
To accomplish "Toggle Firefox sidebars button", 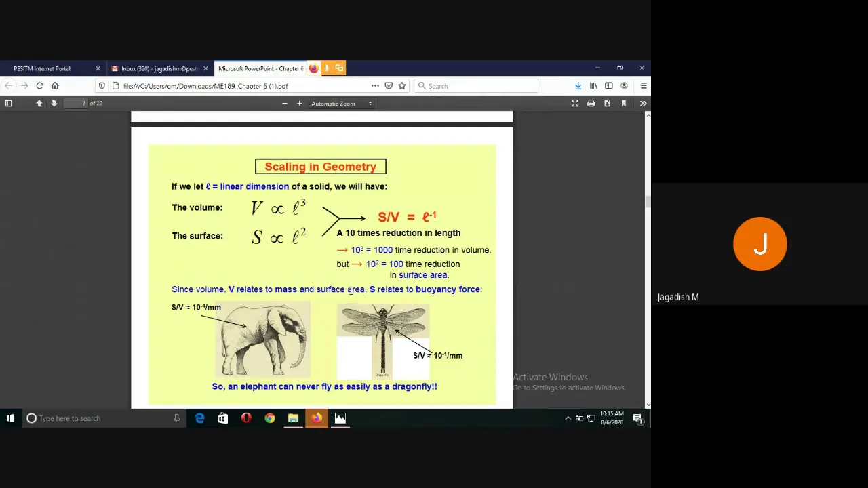I will coord(609,86).
